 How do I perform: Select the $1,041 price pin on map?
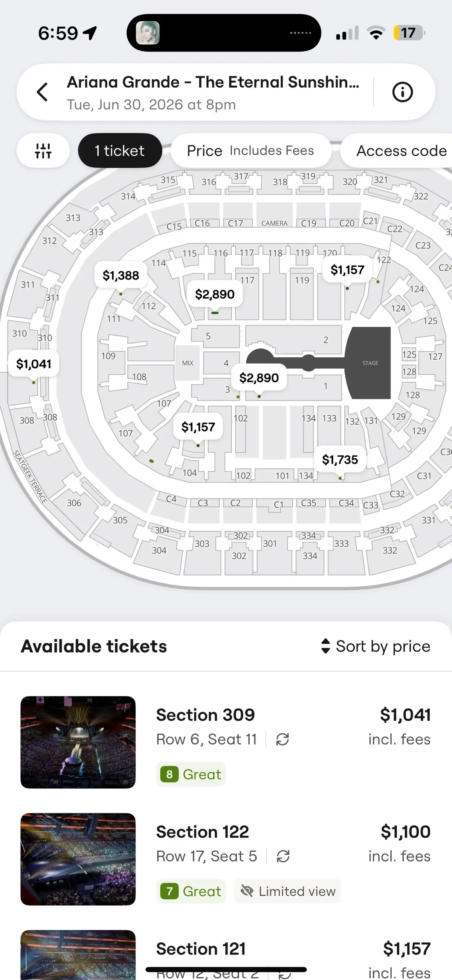click(x=34, y=364)
